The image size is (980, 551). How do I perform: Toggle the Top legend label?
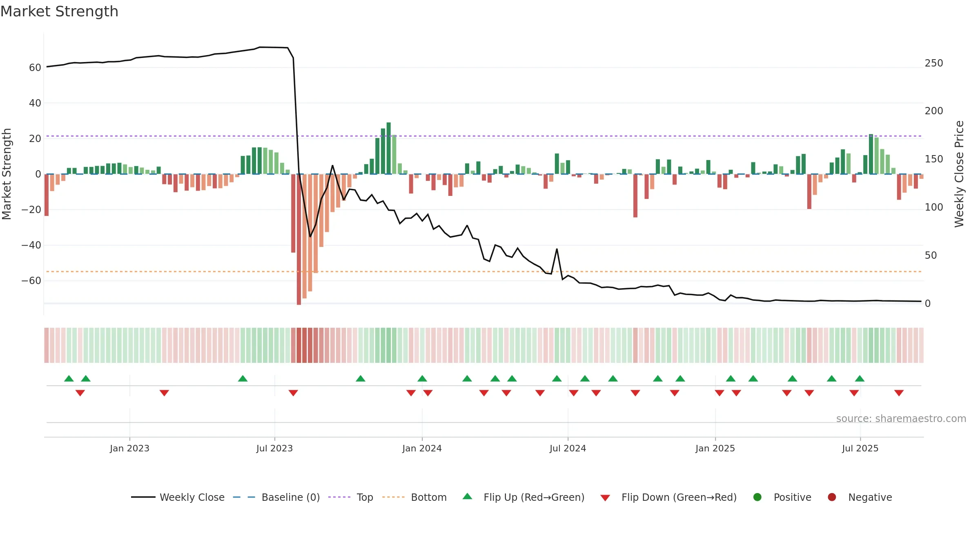[365, 497]
